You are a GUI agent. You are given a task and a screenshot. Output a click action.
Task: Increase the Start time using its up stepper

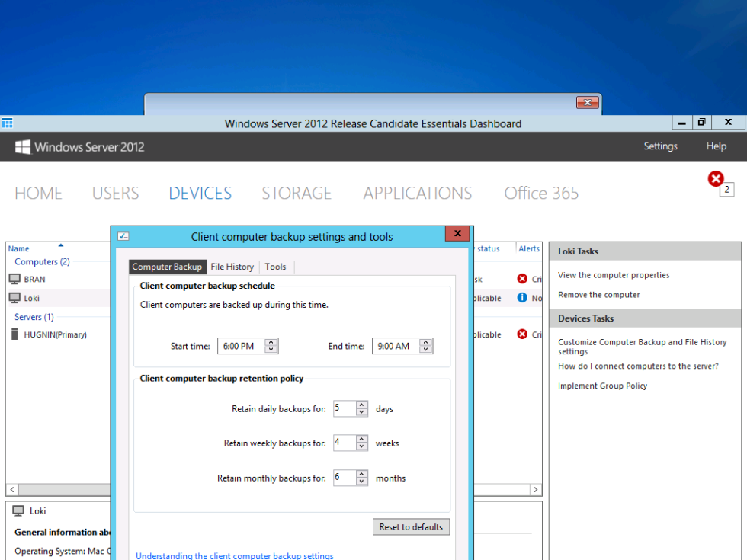tap(272, 342)
